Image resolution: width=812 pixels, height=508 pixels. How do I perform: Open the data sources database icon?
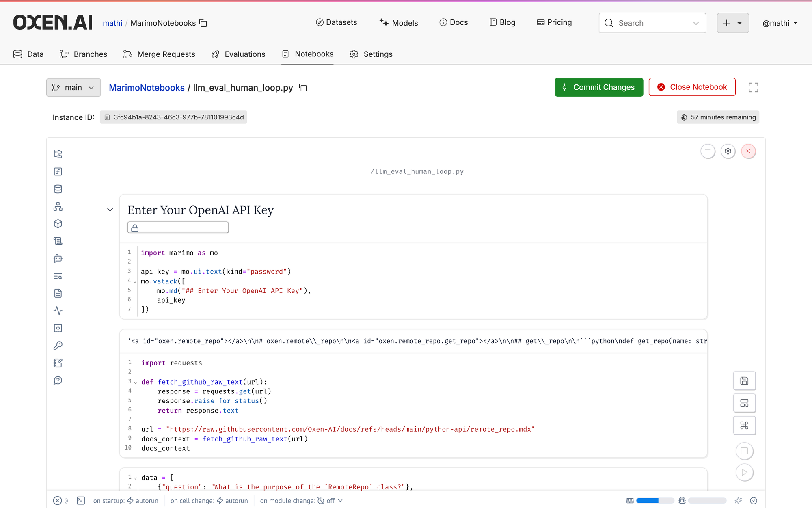tap(58, 189)
